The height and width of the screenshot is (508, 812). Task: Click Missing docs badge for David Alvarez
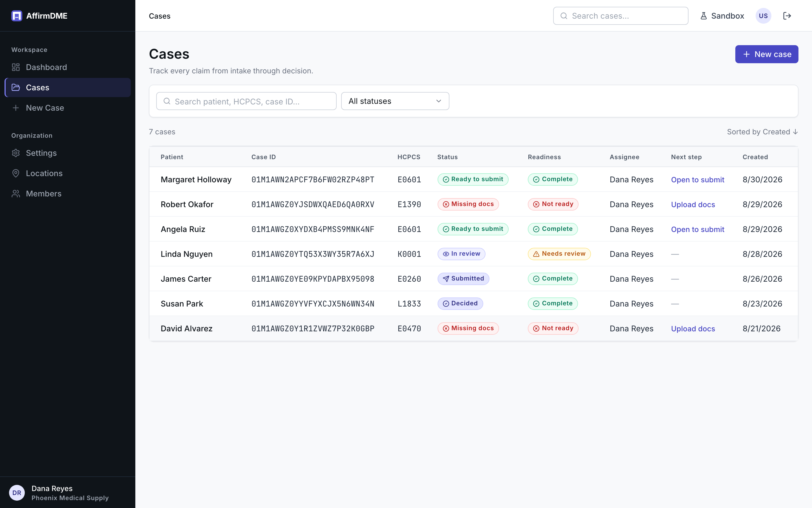[468, 328]
